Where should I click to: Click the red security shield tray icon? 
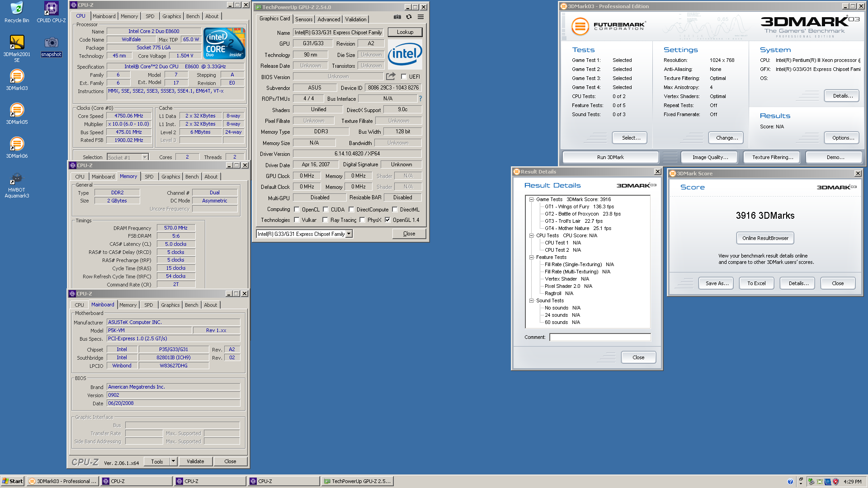(835, 482)
